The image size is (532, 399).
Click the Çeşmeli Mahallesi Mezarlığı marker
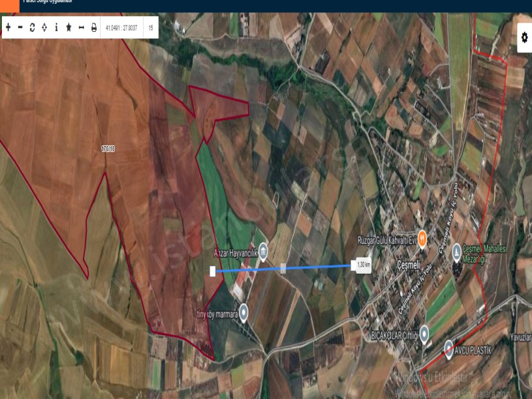pyautogui.click(x=456, y=251)
